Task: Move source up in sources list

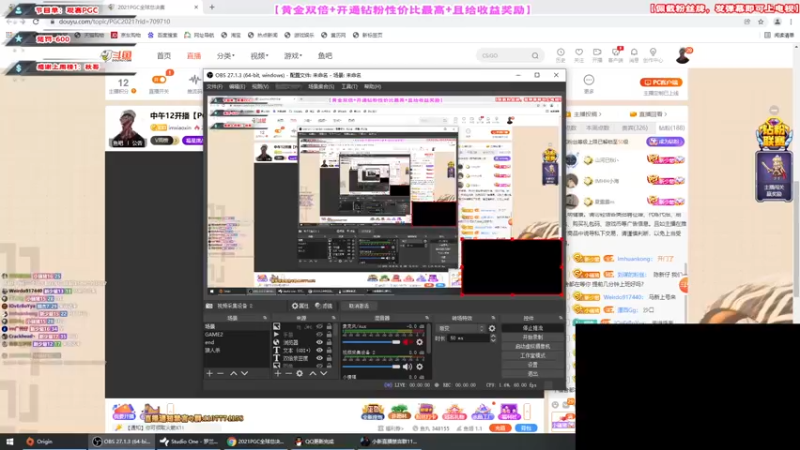Action: tap(312, 373)
